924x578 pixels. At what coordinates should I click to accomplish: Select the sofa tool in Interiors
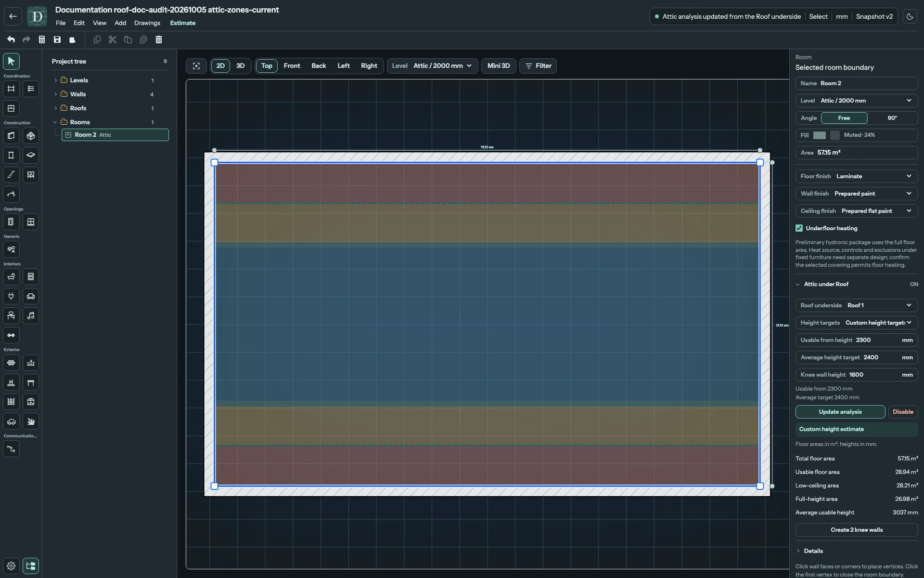click(31, 296)
